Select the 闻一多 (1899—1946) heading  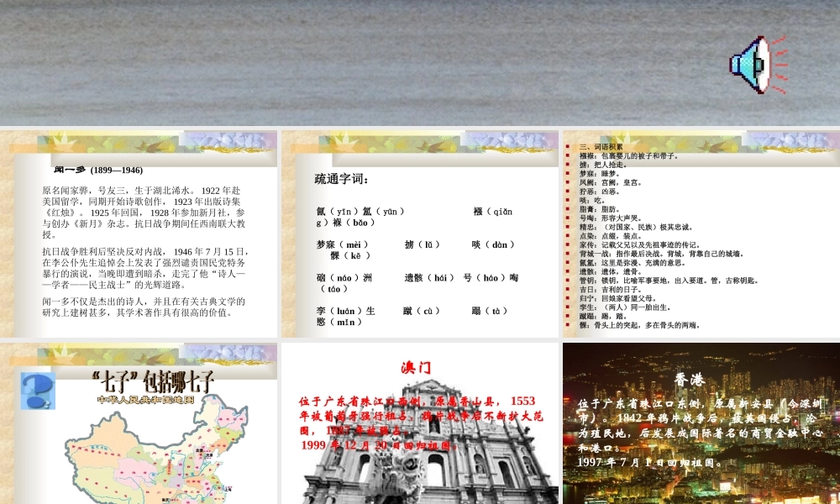tap(97, 169)
